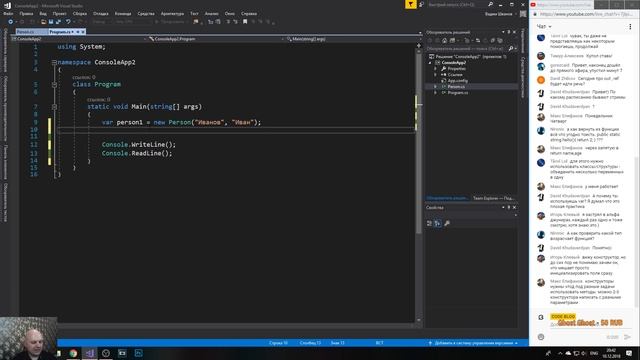Switch to the Team Explorer tab

click(493, 198)
